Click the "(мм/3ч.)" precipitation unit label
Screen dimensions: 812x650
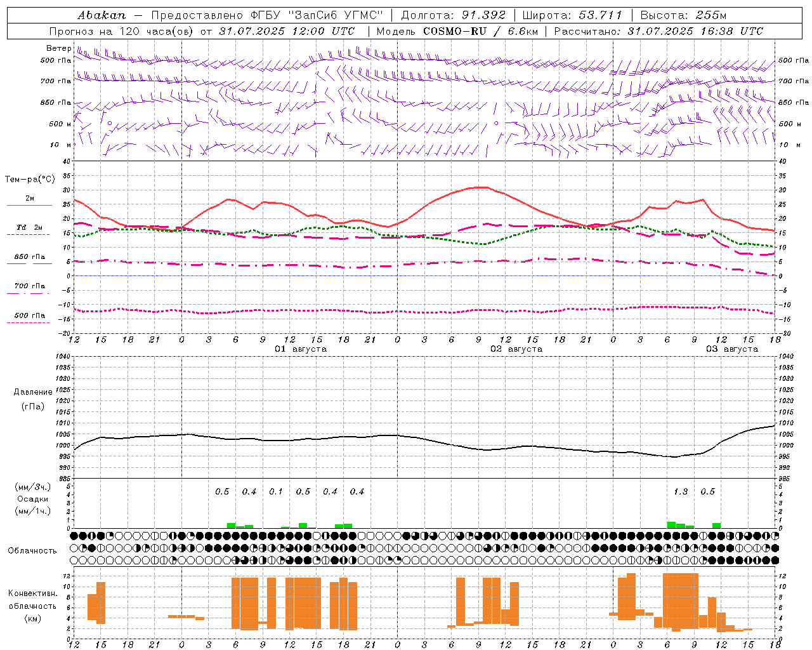click(33, 487)
